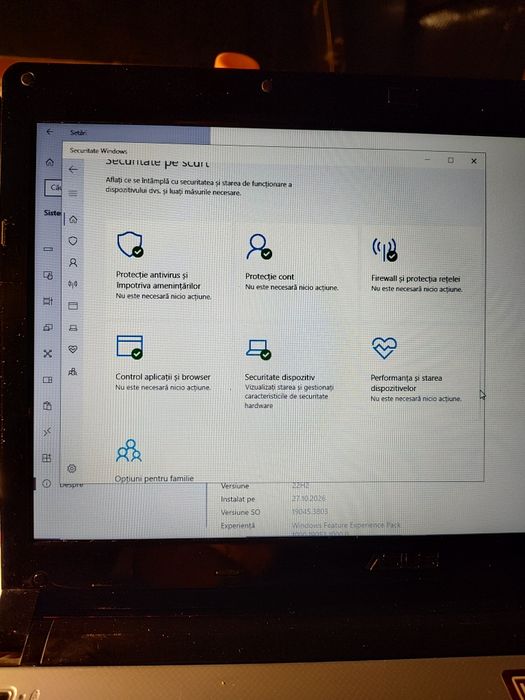Screen dimensions: 525x700
Task: Click back arrow in Setări window
Action: pyautogui.click(x=50, y=132)
